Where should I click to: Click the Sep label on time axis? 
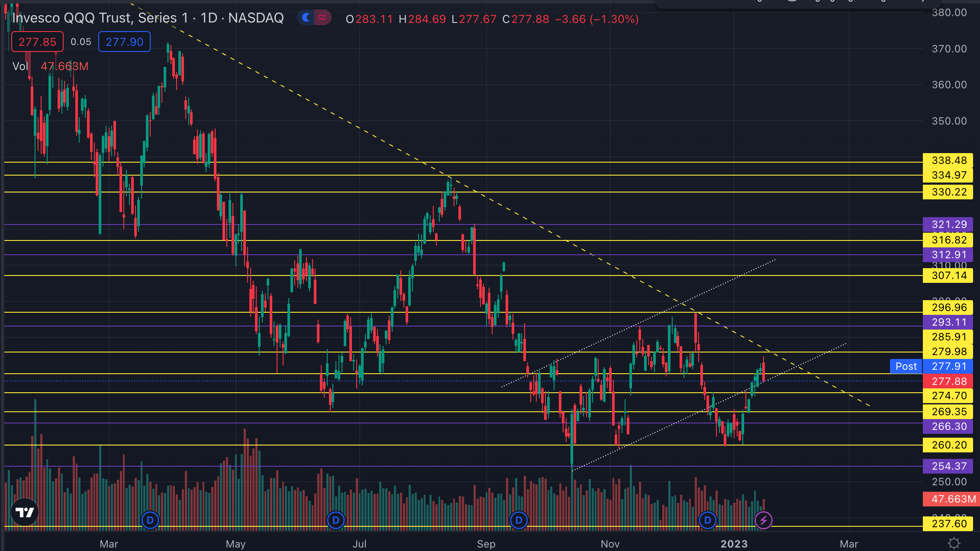click(x=486, y=544)
